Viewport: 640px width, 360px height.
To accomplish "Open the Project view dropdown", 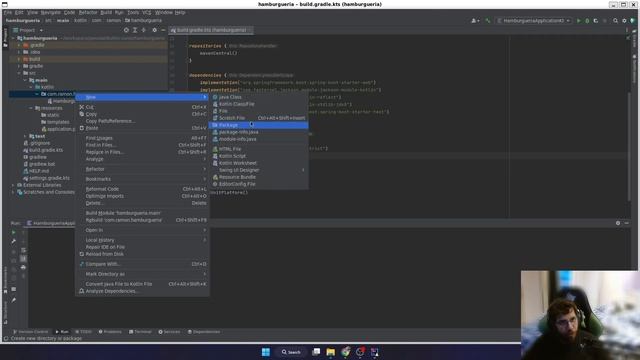I will [x=28, y=30].
